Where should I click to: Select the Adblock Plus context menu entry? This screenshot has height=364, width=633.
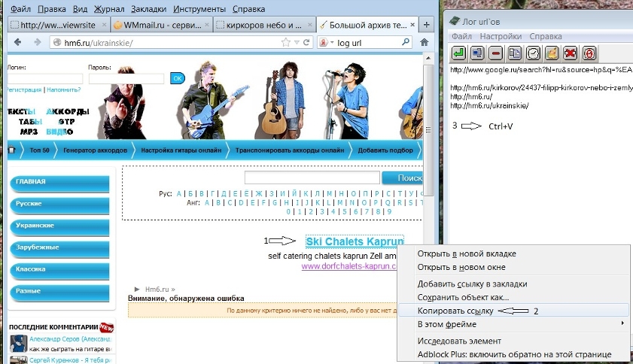[513, 354]
